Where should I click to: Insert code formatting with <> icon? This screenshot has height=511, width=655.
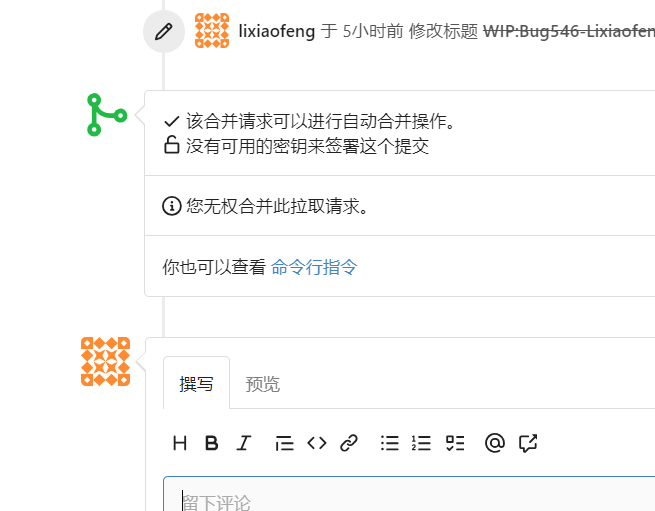click(316, 443)
